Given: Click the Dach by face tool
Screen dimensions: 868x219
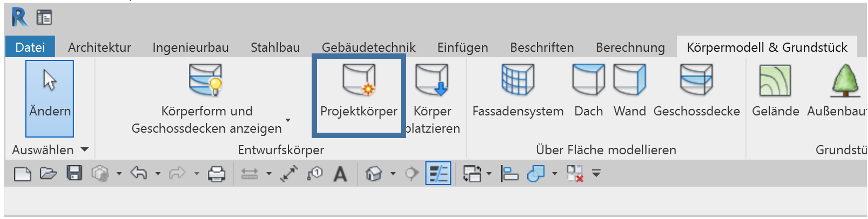Looking at the screenshot, I should point(588,80).
